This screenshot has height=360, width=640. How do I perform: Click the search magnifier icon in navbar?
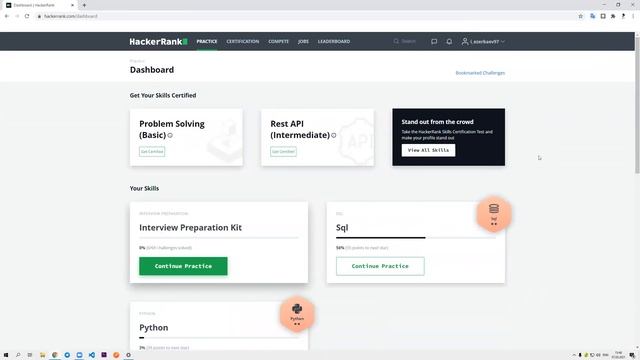click(x=396, y=41)
